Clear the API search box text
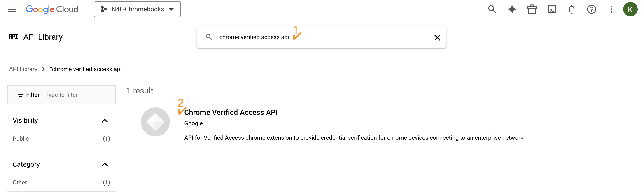The width and height of the screenshot is (644, 195). coord(437,37)
